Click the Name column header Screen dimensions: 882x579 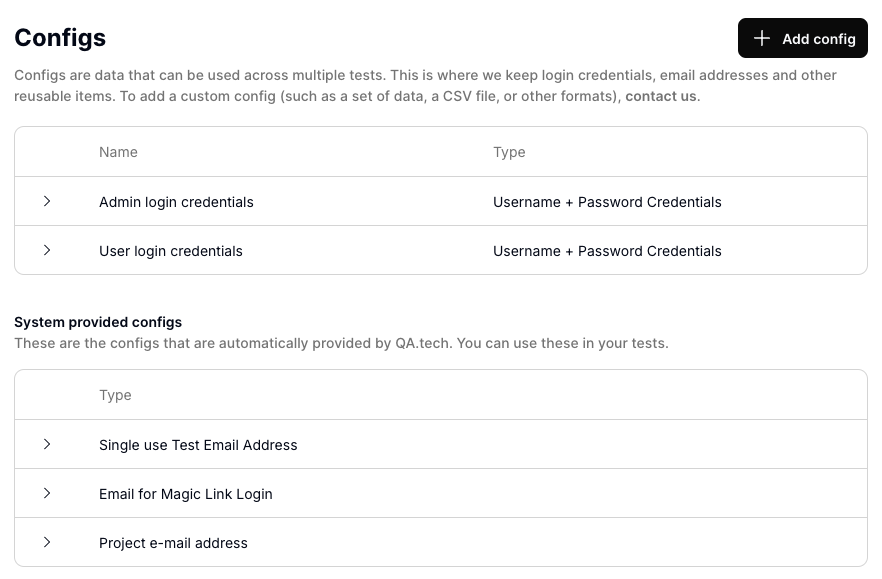point(118,152)
